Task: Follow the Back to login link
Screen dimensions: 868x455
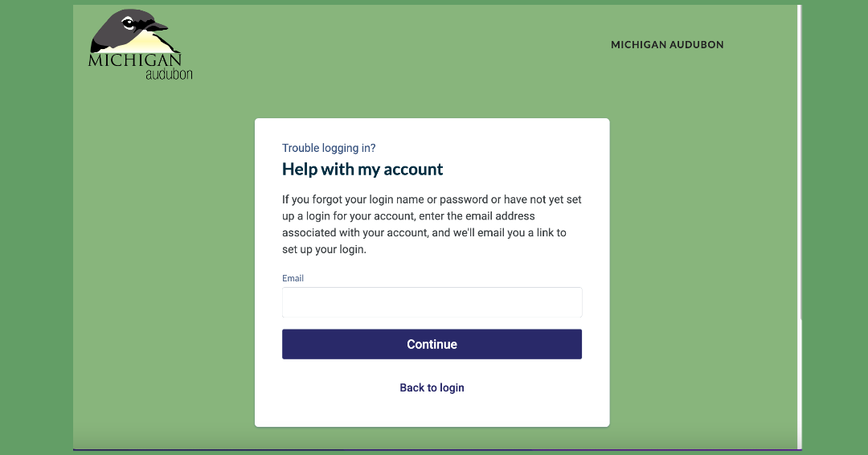Action: (432, 387)
